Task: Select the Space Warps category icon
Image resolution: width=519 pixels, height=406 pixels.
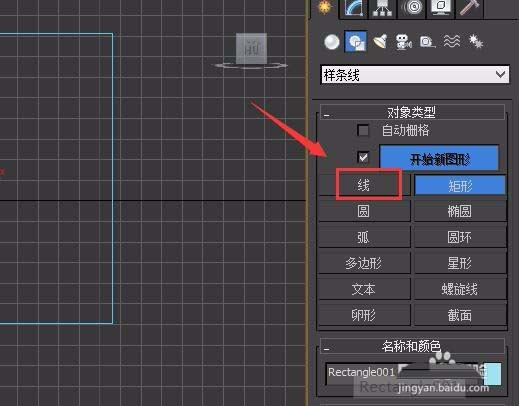Action: coord(452,42)
